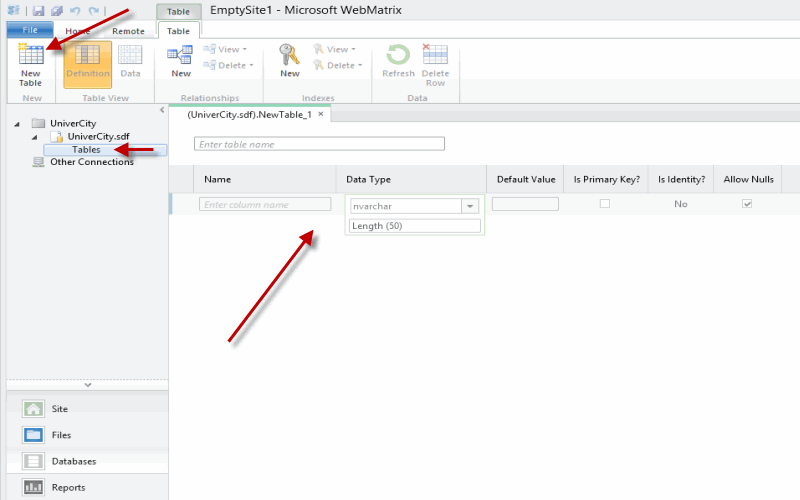
Task: Switch to the Home ribbon tab
Action: click(78, 31)
